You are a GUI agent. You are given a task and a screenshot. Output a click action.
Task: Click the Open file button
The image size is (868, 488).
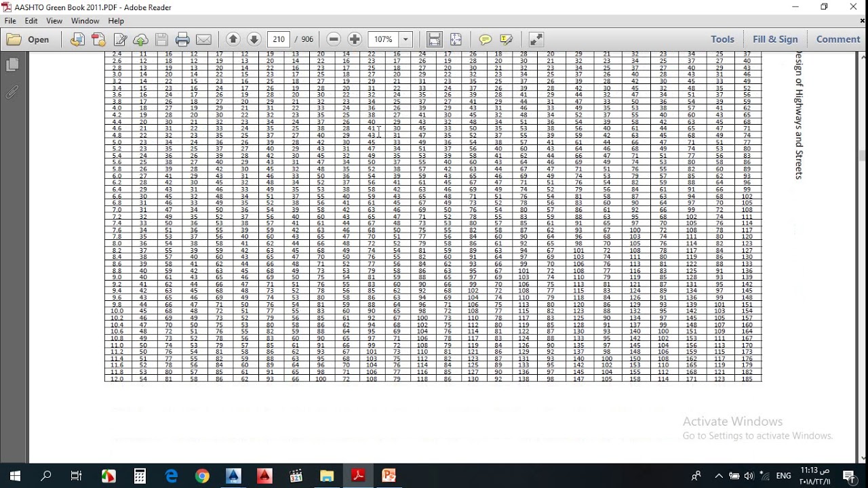click(x=28, y=39)
